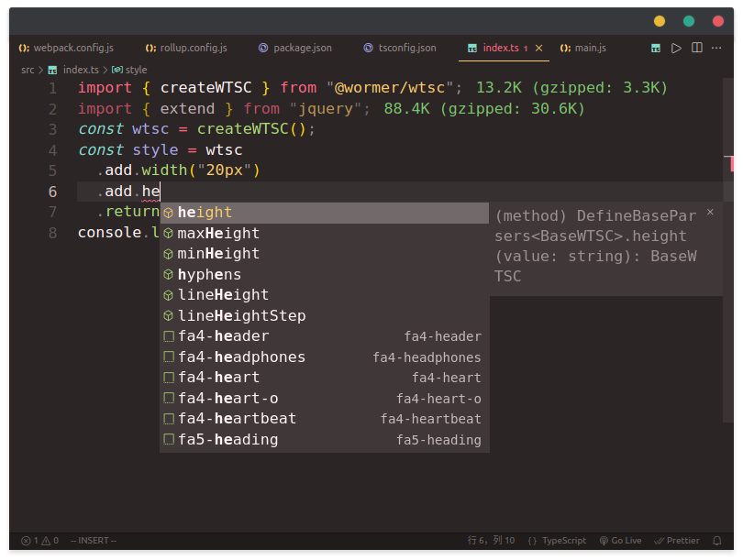Open the more actions ellipsis menu

tap(716, 48)
